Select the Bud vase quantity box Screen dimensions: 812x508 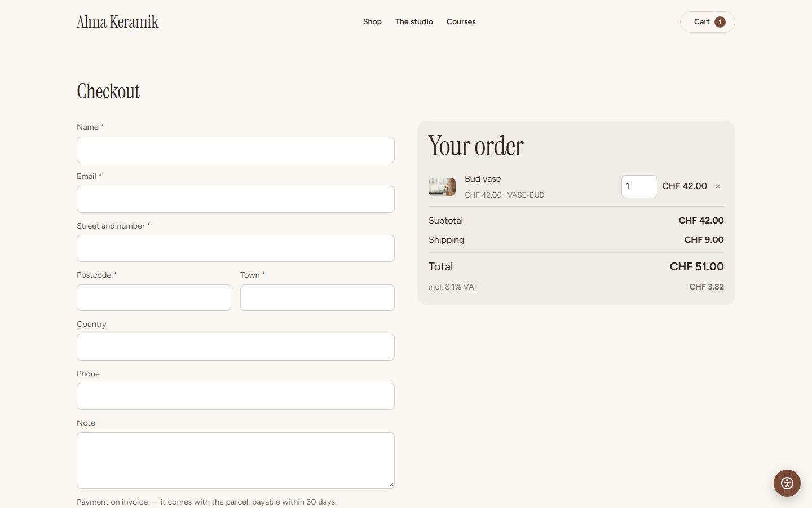[x=639, y=186]
